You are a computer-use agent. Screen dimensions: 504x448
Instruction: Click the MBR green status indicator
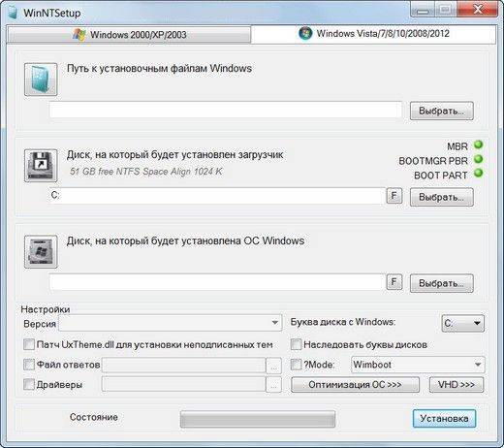[478, 144]
